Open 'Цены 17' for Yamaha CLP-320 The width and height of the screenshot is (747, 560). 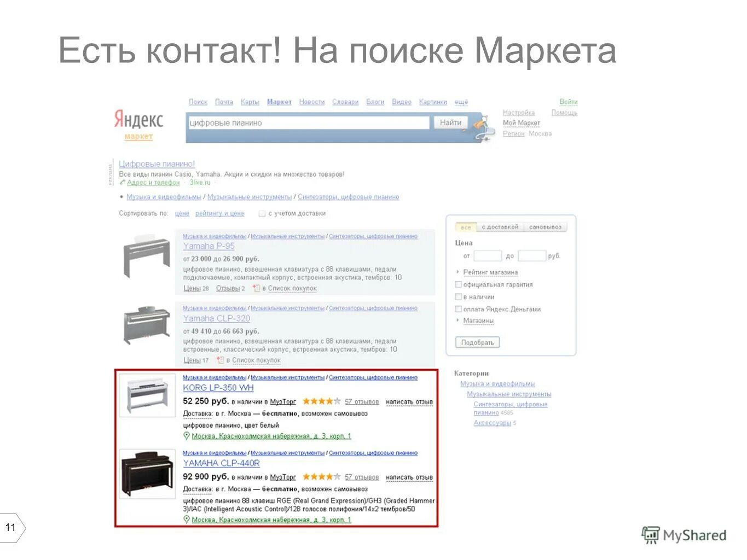(196, 360)
